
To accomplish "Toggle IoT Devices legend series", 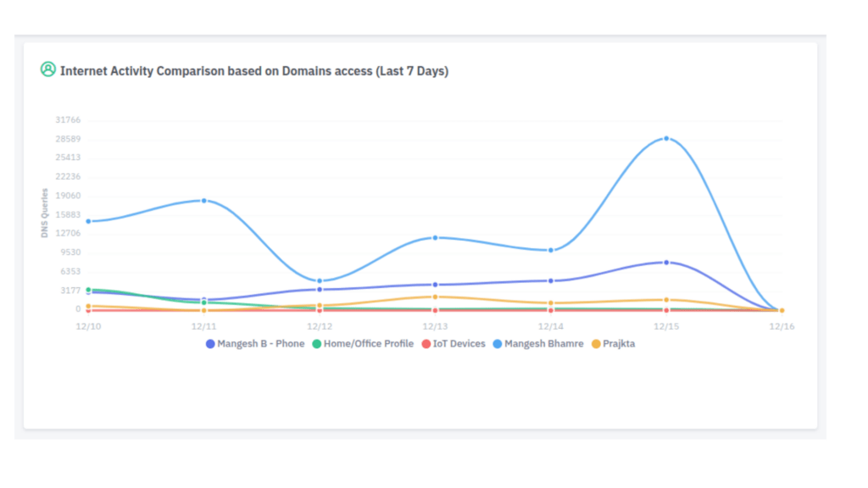I will 459,344.
